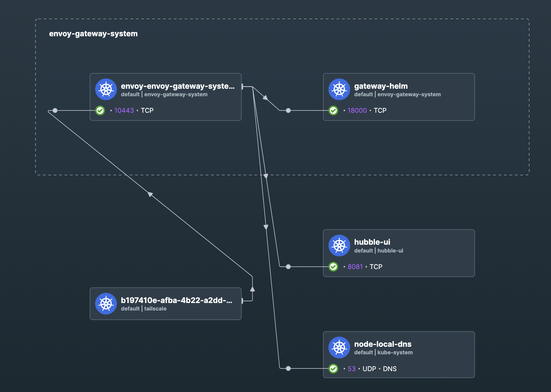Click green check next to port 53

coord(333,369)
